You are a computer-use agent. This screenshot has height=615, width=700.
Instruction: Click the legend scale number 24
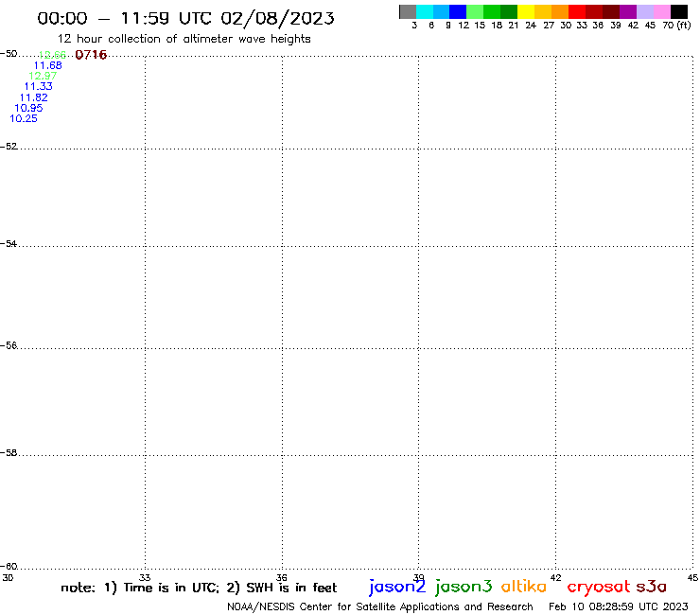pyautogui.click(x=531, y=26)
